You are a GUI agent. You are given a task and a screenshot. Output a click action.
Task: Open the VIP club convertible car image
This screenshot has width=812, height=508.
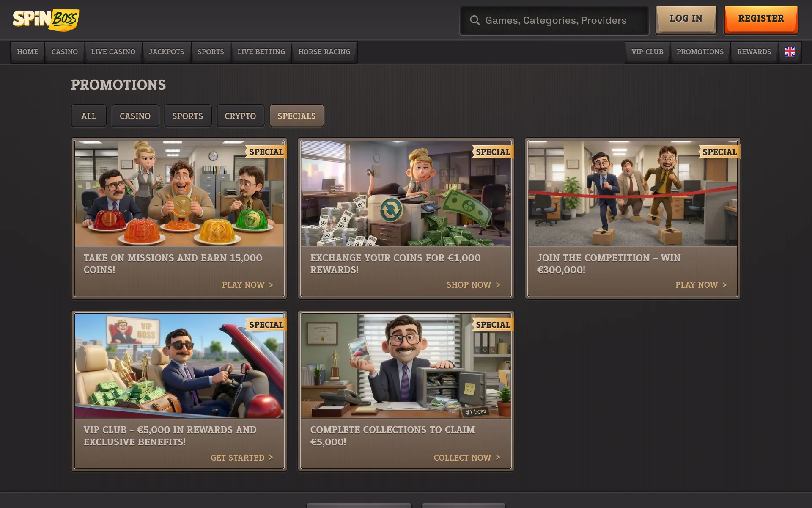pyautogui.click(x=179, y=366)
